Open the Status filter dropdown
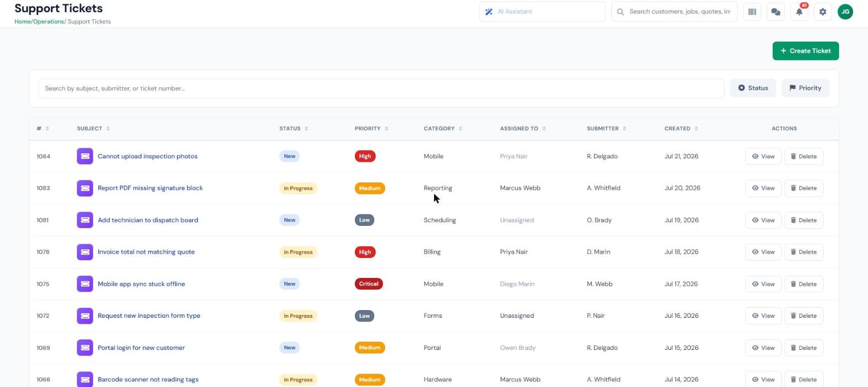Screen dimensions: 868x387 pyautogui.click(x=753, y=88)
